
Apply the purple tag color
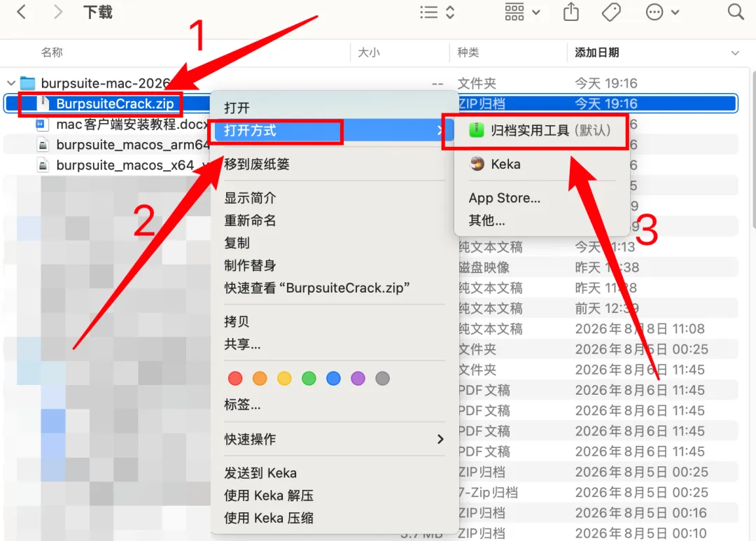click(x=358, y=379)
